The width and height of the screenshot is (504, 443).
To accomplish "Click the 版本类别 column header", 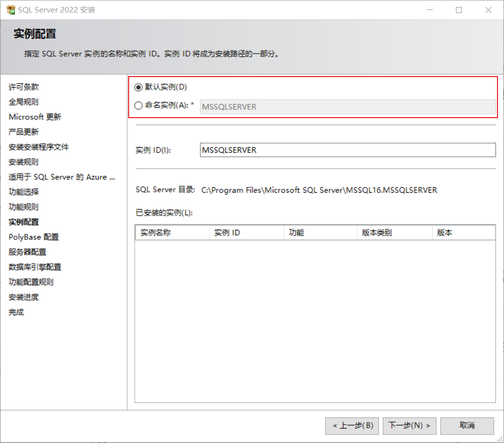I will tap(395, 233).
